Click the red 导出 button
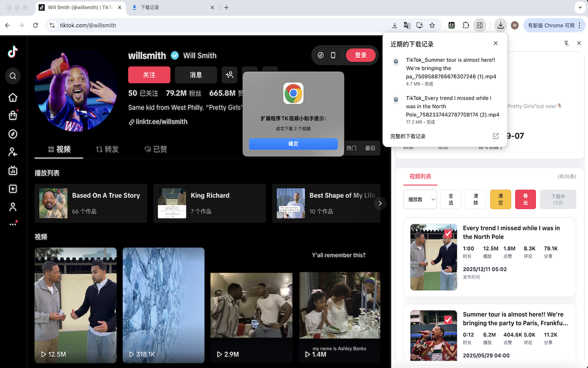 (526, 200)
